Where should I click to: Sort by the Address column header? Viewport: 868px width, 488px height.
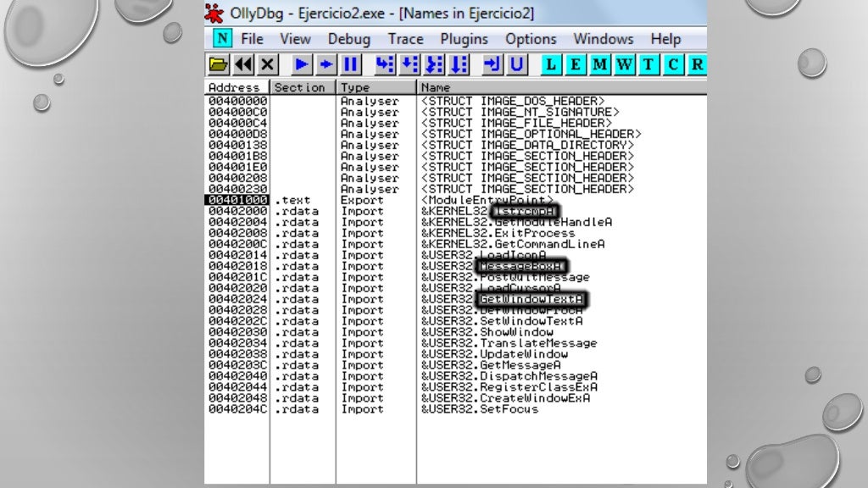[237, 87]
